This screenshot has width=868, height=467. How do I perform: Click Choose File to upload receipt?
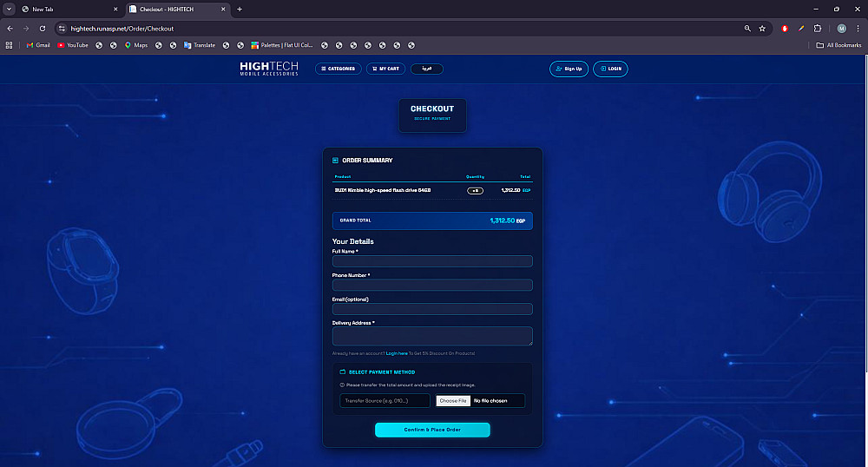click(x=453, y=401)
